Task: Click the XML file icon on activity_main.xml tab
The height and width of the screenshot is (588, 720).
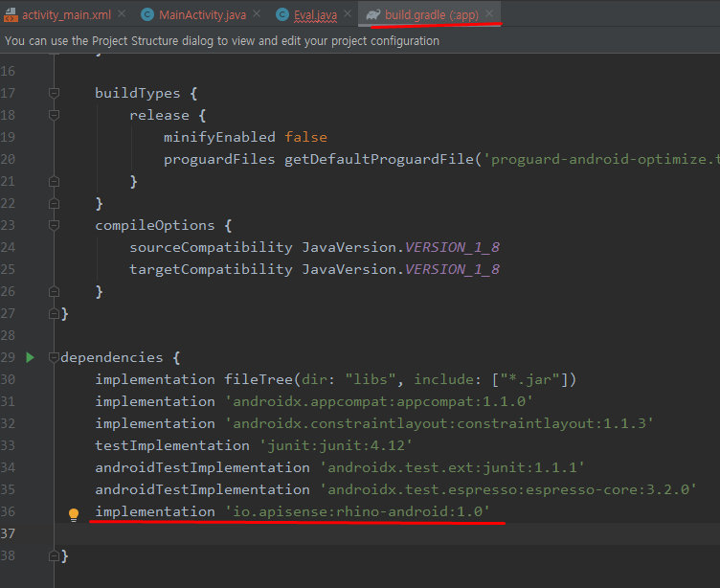Action: [x=11, y=15]
